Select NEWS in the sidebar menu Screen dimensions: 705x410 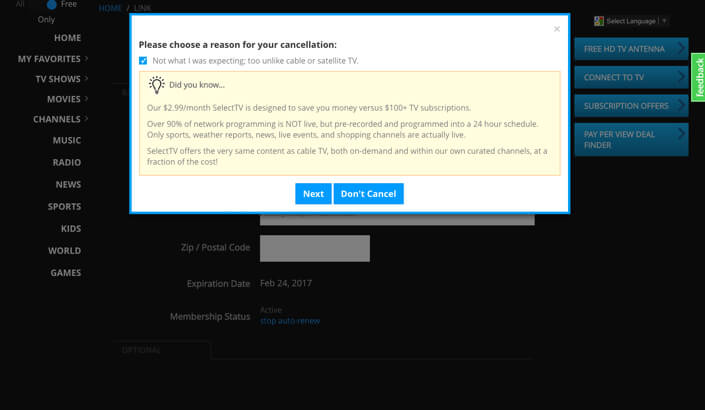(68, 185)
